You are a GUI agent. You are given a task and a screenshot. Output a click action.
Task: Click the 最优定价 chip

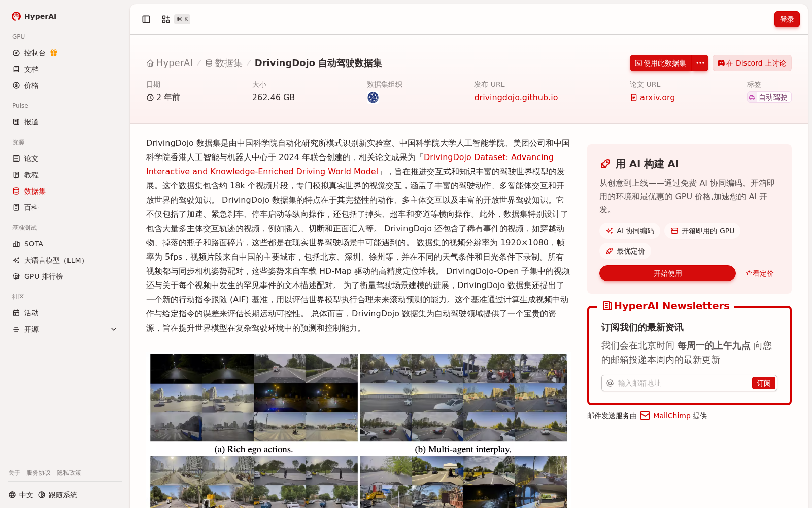[625, 251]
